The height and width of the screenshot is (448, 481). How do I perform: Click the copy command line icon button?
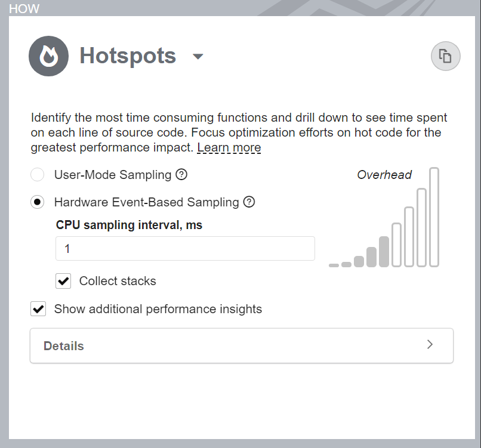click(x=445, y=56)
